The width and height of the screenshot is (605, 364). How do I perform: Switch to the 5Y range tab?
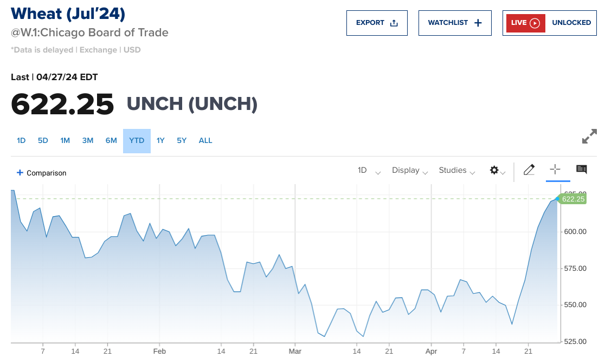[x=182, y=140]
